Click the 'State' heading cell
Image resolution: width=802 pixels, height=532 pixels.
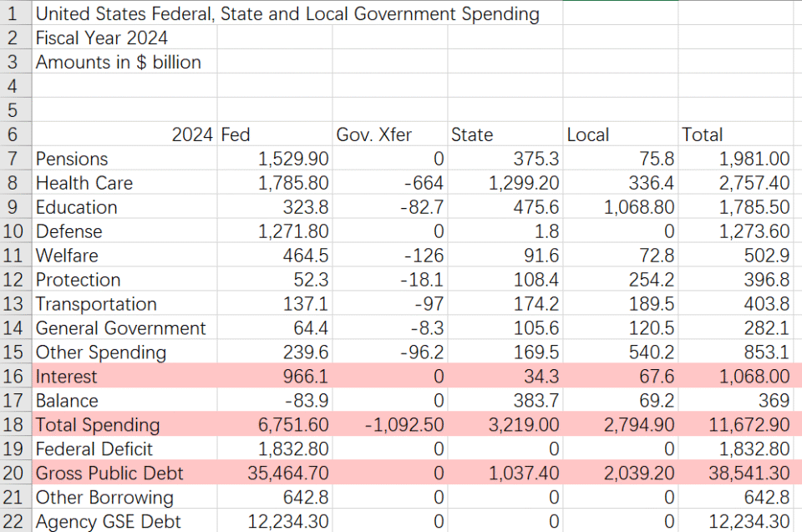[x=505, y=134]
